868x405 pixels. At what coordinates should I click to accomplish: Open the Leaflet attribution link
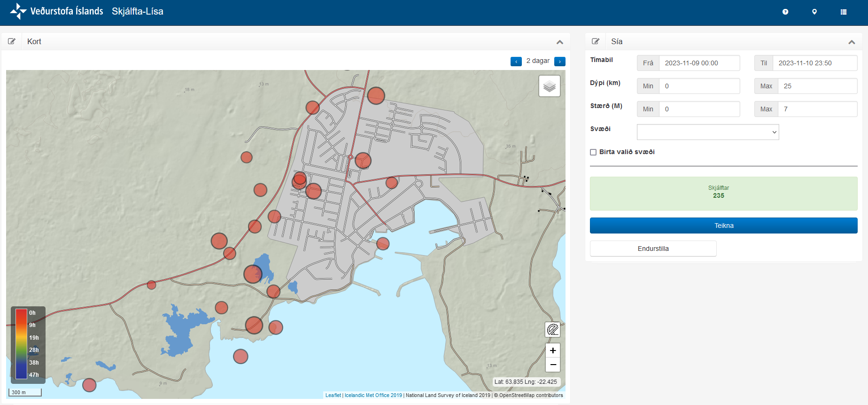click(333, 395)
